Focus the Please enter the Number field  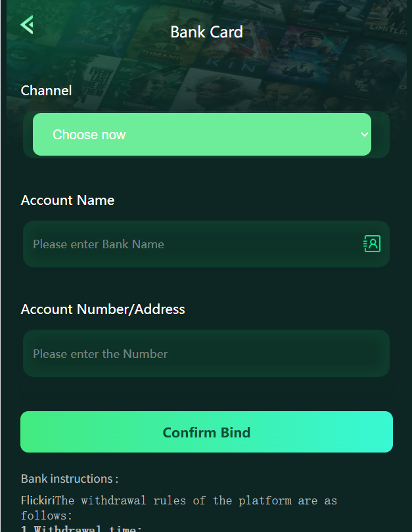(x=206, y=353)
